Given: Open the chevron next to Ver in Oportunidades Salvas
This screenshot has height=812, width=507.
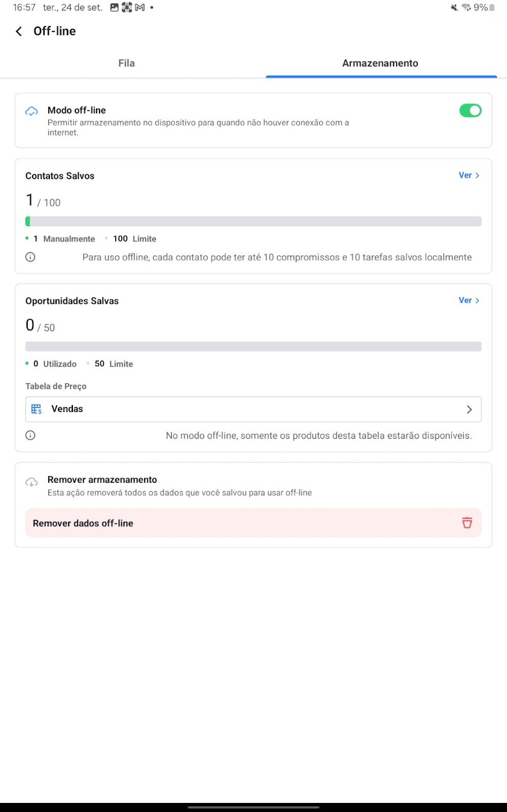Looking at the screenshot, I should (477, 300).
